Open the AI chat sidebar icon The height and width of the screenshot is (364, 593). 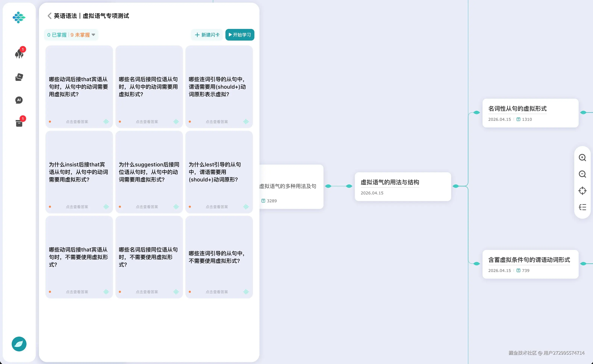click(x=19, y=100)
